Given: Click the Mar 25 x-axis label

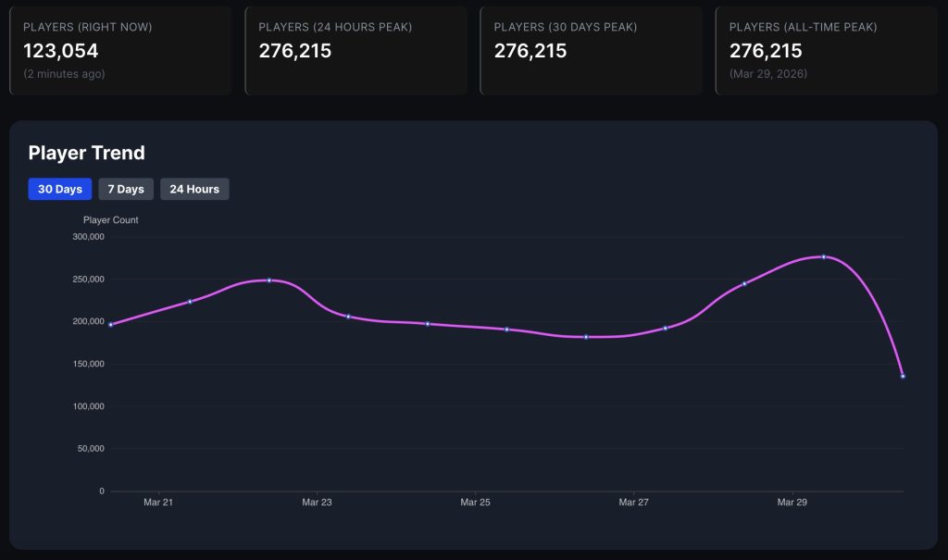Looking at the screenshot, I should (x=475, y=503).
